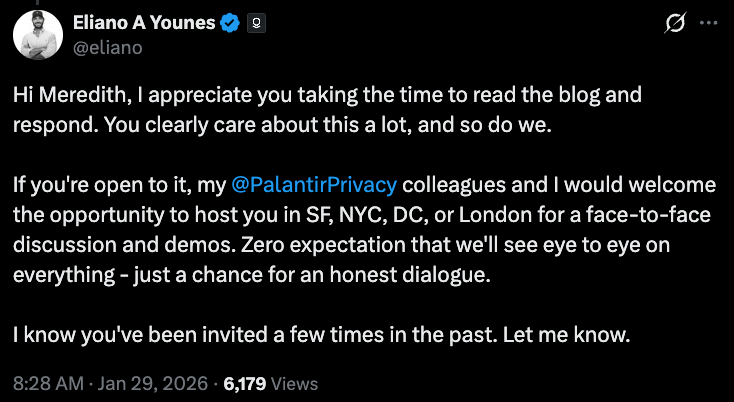This screenshot has width=734, height=402.
Task: Click the small square affiliation badge
Action: pyautogui.click(x=254, y=23)
